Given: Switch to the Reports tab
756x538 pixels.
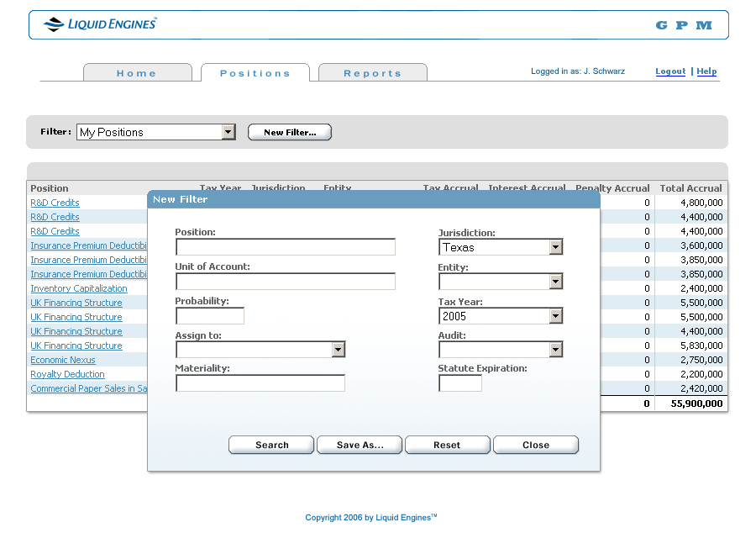Looking at the screenshot, I should (372, 73).
